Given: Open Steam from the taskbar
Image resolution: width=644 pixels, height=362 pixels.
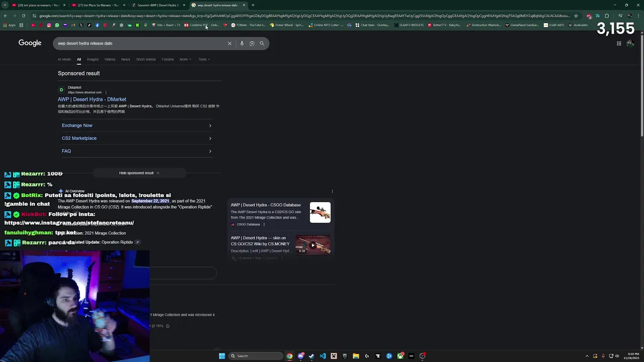Looking at the screenshot, I should (x=311, y=356).
